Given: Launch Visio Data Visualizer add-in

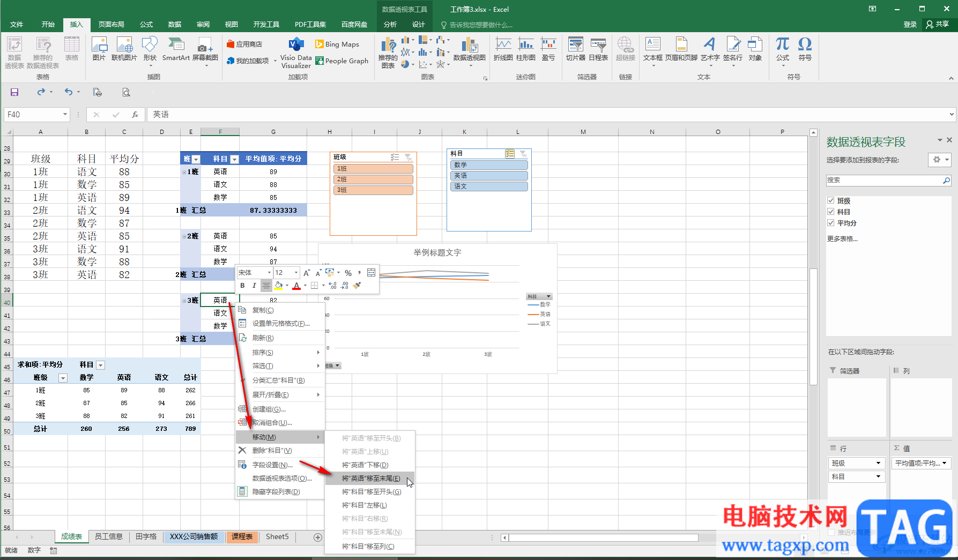Looking at the screenshot, I should (296, 53).
